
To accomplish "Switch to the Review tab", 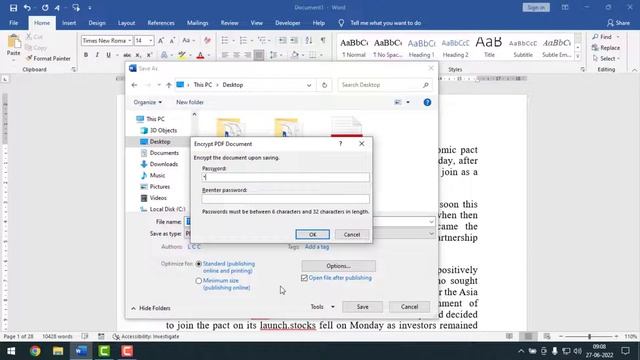I will (229, 23).
